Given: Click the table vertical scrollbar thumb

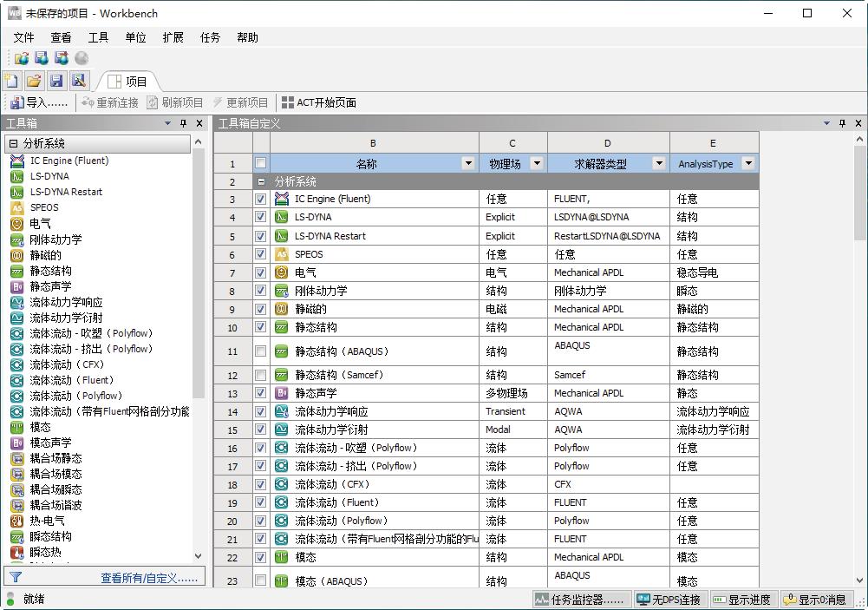Looking at the screenshot, I should coord(859,193).
